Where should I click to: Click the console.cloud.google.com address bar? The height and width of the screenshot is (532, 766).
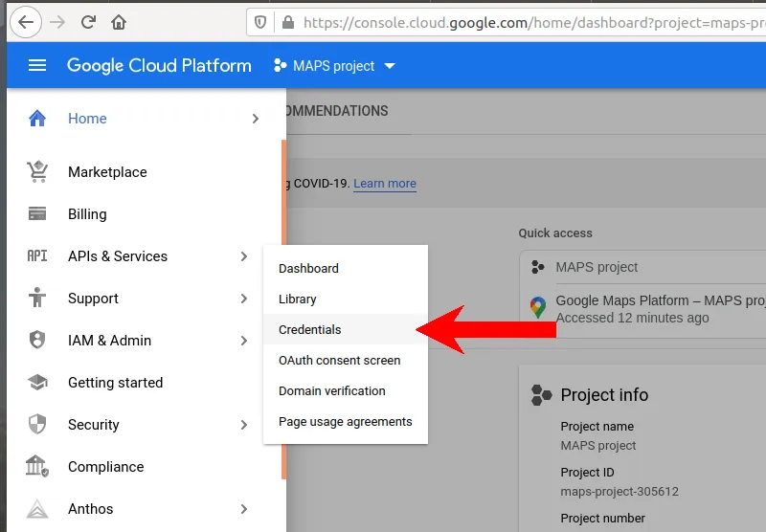point(507,22)
